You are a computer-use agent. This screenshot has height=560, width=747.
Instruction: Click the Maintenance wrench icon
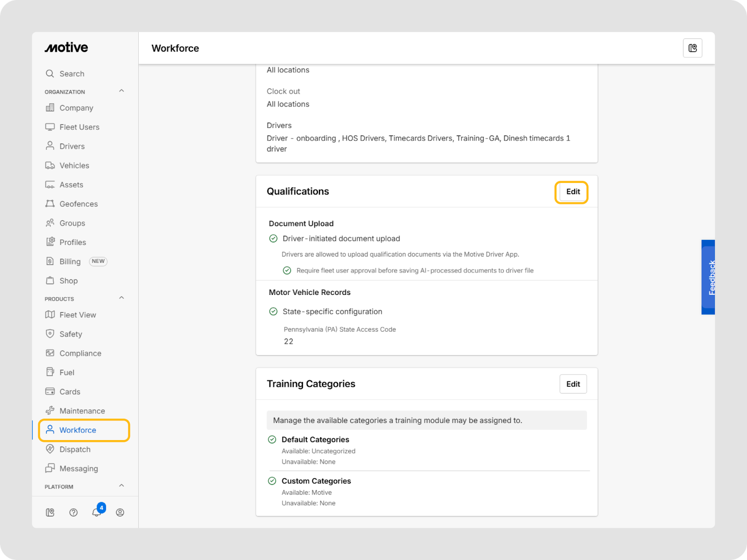(x=50, y=411)
